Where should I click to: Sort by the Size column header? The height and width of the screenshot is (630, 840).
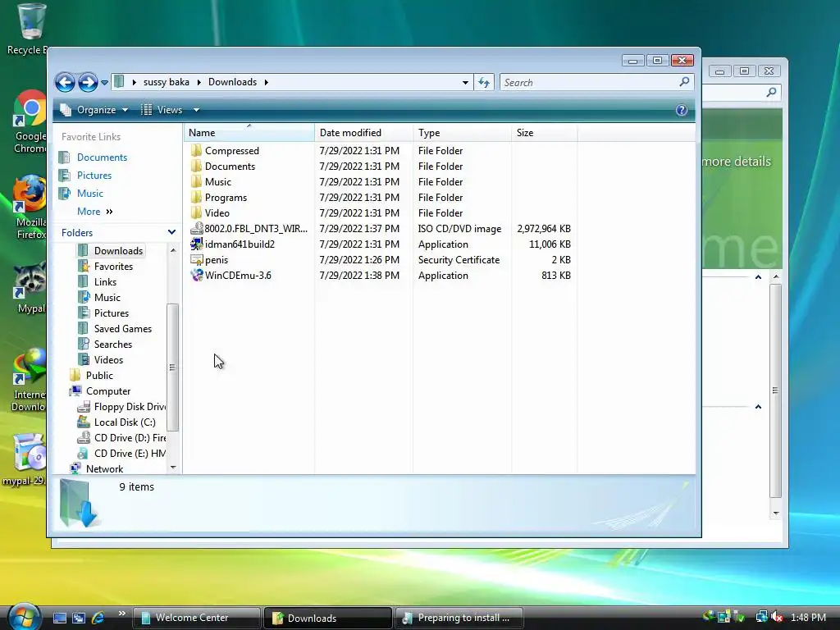(545, 132)
